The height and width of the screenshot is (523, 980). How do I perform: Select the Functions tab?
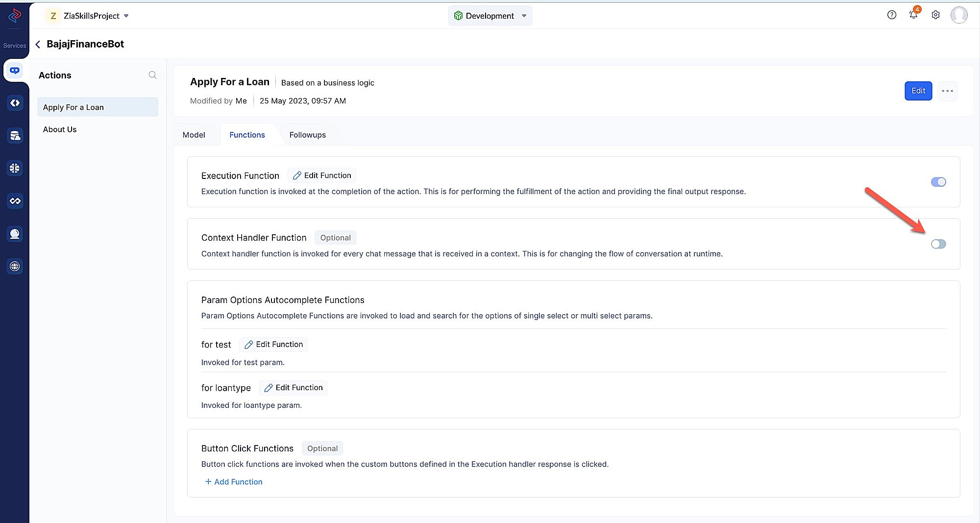(247, 135)
